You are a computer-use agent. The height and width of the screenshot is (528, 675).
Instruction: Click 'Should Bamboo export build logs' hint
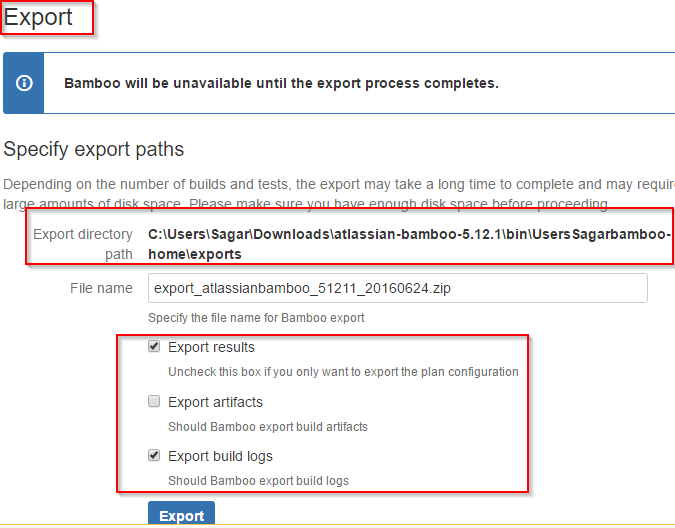(x=258, y=481)
